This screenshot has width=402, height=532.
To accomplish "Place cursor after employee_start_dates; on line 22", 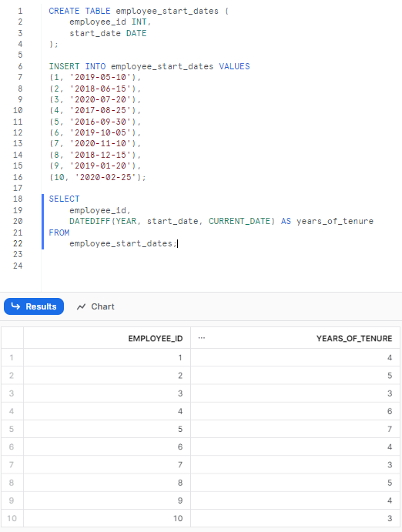I will point(178,243).
